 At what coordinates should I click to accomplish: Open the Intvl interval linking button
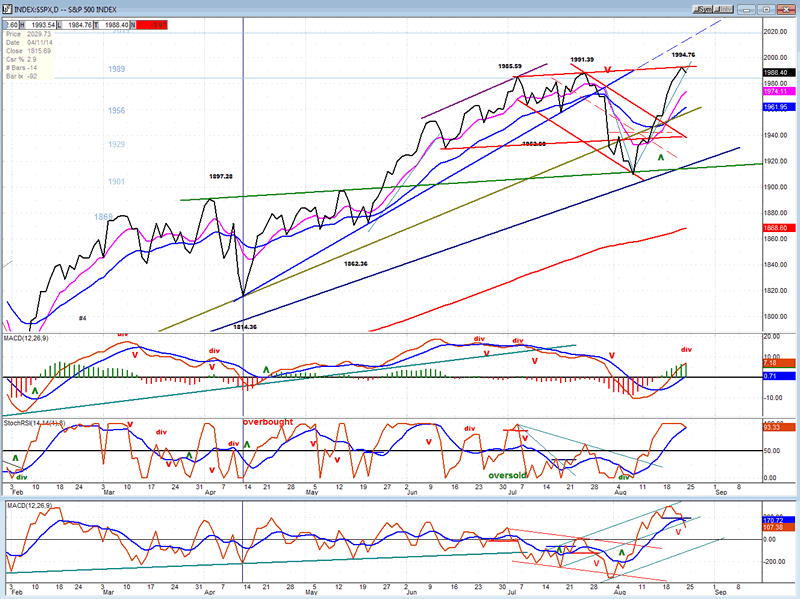[723, 9]
